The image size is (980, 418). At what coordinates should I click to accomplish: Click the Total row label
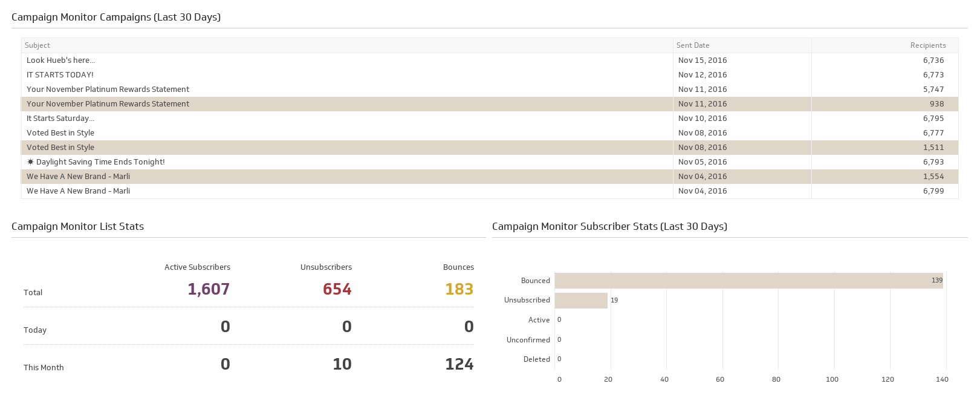coord(33,293)
